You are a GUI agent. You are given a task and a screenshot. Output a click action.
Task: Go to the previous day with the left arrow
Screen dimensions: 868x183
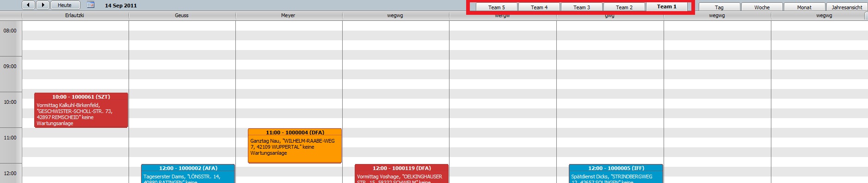pos(29,5)
